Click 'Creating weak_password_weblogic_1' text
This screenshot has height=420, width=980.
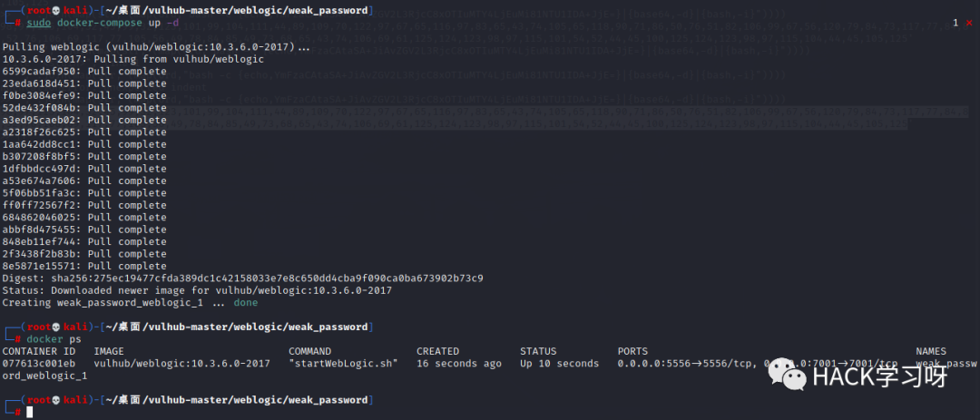click(x=103, y=303)
